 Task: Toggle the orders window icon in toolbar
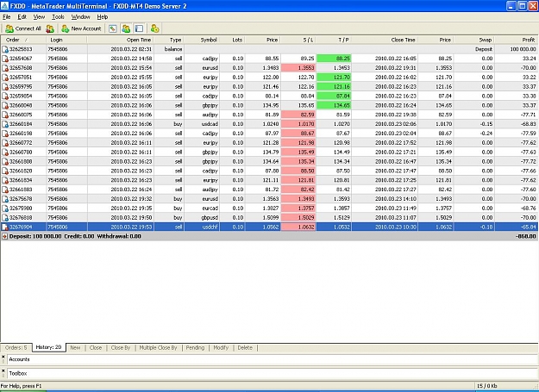(x=113, y=28)
